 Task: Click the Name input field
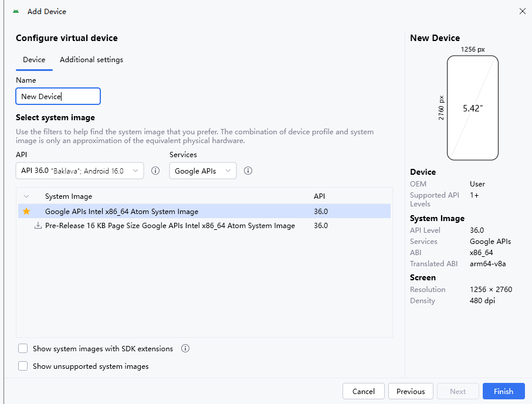(x=58, y=96)
